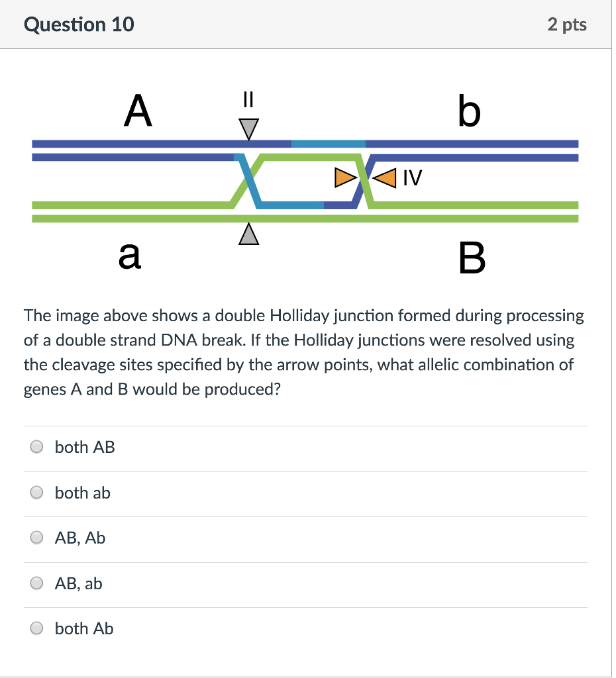The height and width of the screenshot is (678, 616).
Task: Choose the 'AB, ab' radio button
Action: pos(36,583)
